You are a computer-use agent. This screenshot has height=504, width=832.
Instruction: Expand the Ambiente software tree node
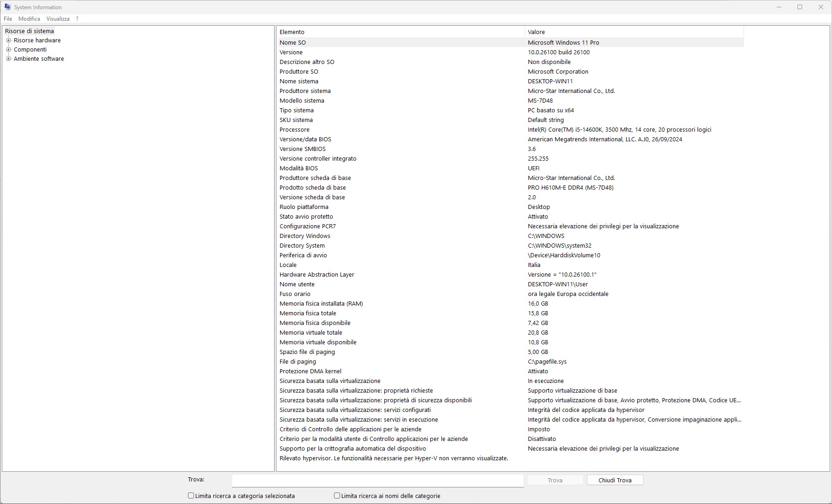coord(8,59)
